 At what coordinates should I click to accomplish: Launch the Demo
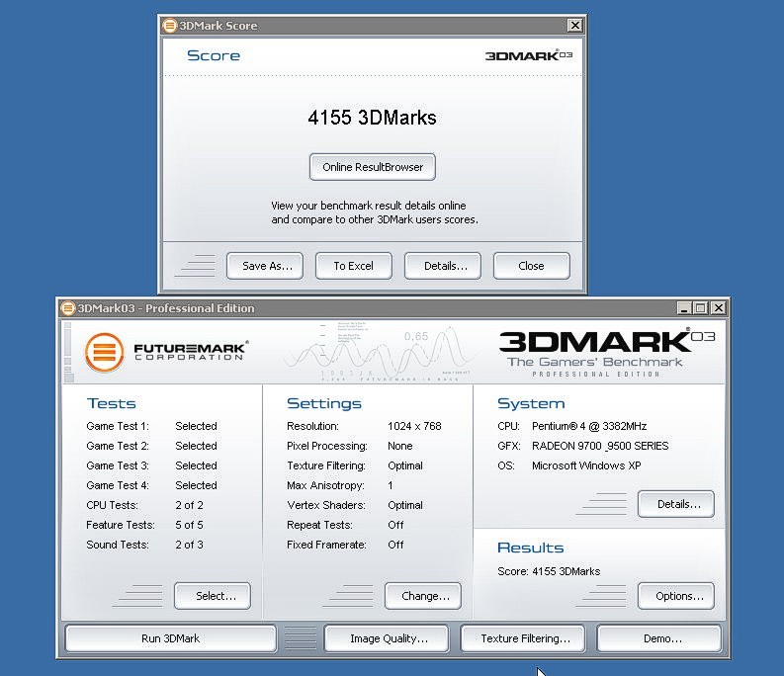tap(659, 638)
